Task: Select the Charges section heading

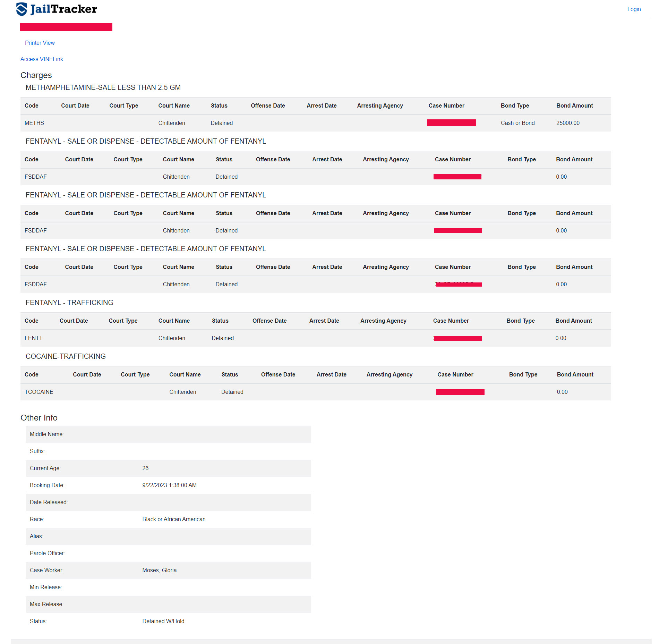Action: point(36,75)
